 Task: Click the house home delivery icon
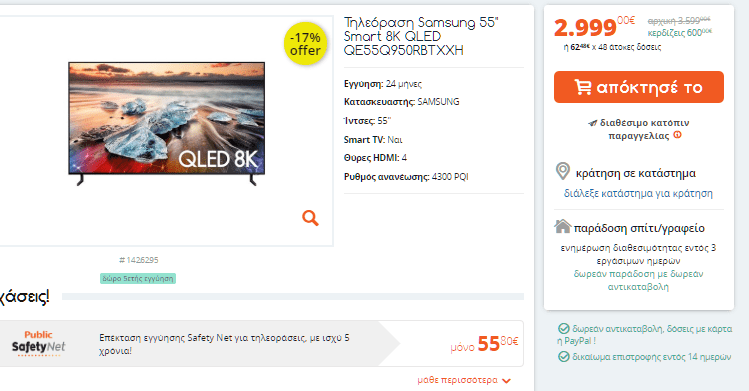pyautogui.click(x=563, y=226)
